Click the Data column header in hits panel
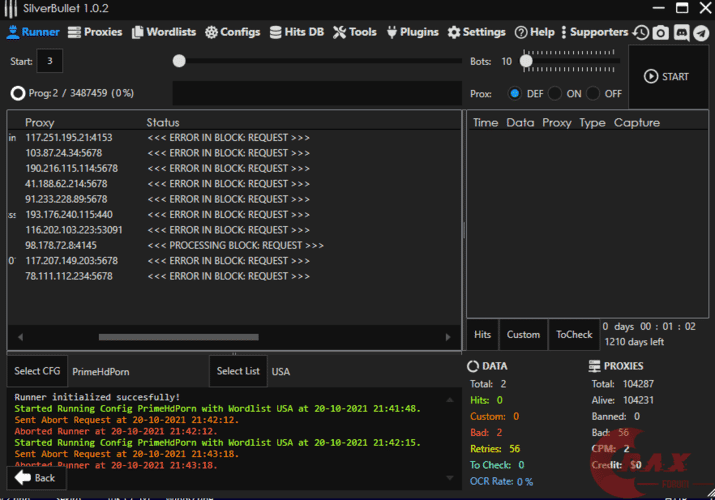The height and width of the screenshot is (500, 715). coord(520,123)
